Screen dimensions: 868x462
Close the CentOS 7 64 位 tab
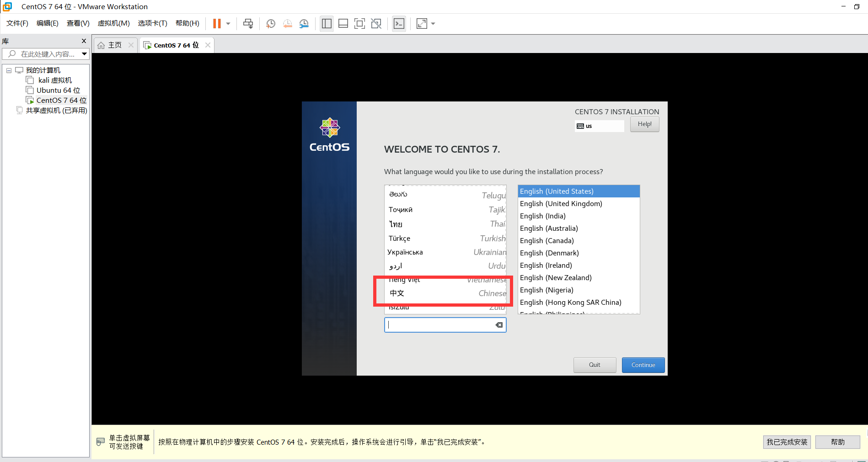pos(208,45)
